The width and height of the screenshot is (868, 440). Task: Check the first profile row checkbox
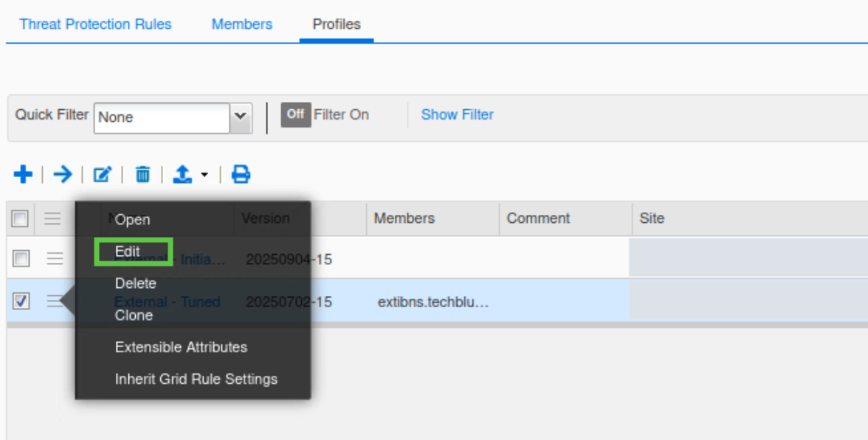[x=21, y=258]
